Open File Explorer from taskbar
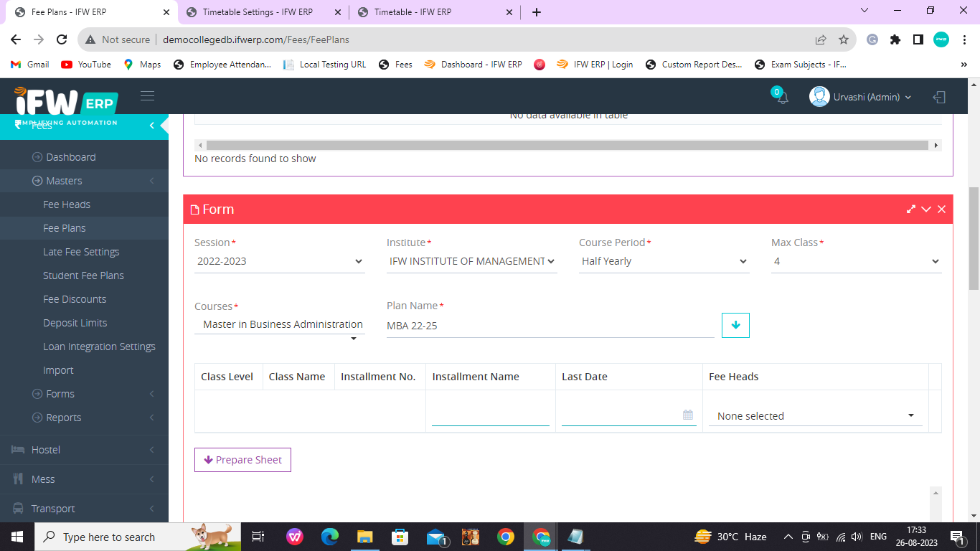The height and width of the screenshot is (551, 980). 364,537
